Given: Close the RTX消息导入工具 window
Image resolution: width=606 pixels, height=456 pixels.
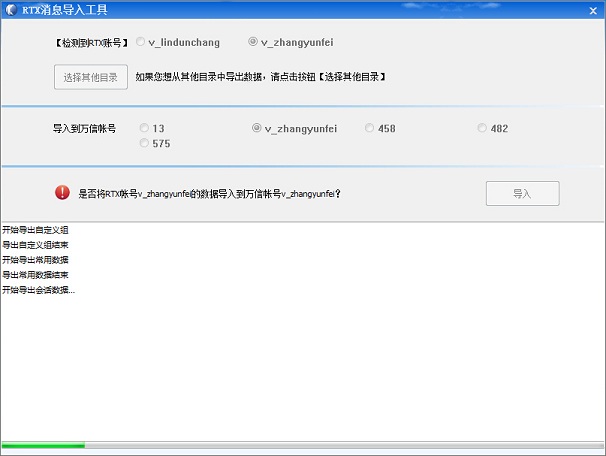Looking at the screenshot, I should pos(593,11).
